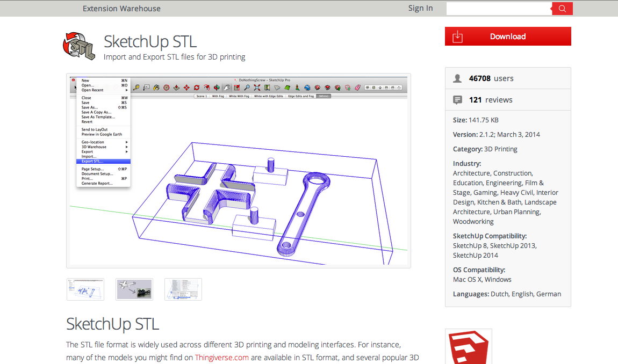Click the Size: 141.75 KB text

[476, 120]
